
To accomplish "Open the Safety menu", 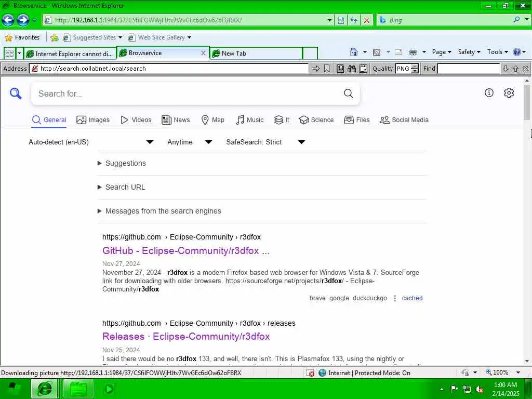I will click(x=469, y=52).
